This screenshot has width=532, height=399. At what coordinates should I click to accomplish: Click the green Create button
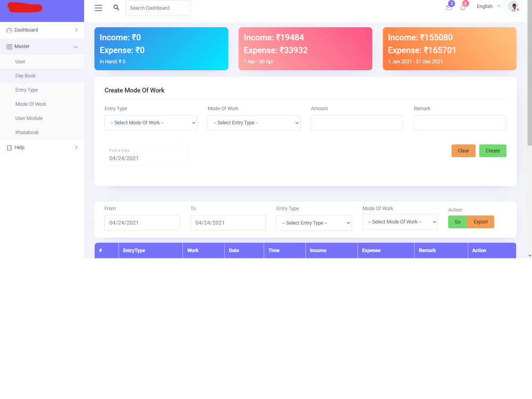click(x=493, y=151)
